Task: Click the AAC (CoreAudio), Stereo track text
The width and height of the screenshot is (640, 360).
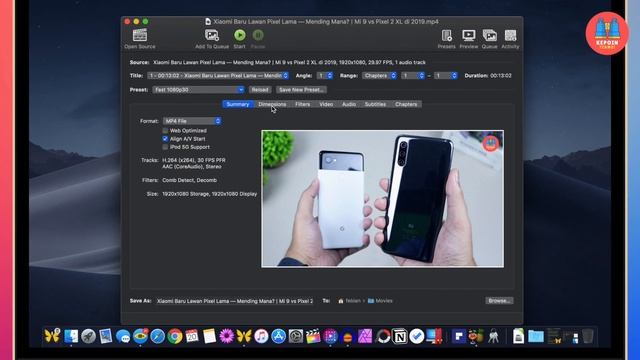Action: coord(191,167)
